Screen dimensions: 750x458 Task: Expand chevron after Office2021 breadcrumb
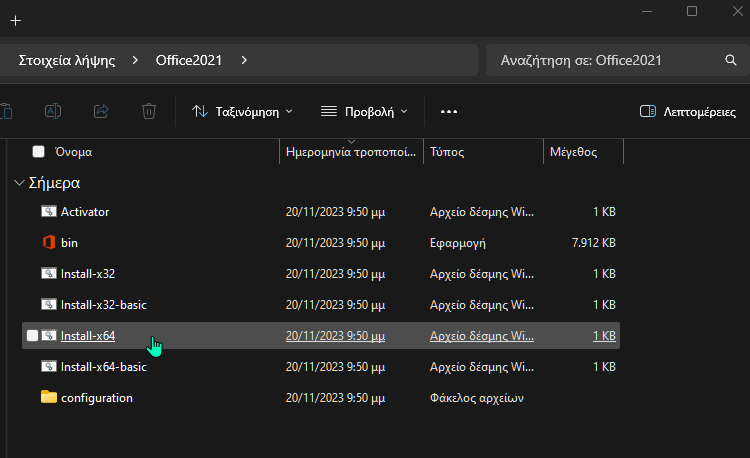244,60
